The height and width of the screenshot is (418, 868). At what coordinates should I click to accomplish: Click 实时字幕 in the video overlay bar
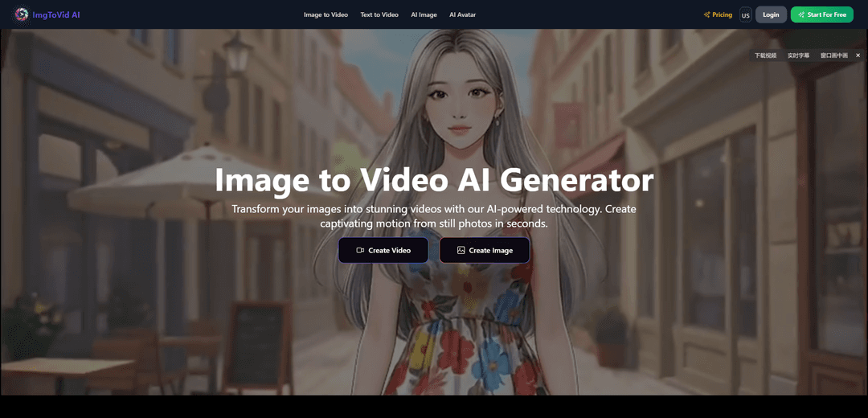tap(798, 55)
